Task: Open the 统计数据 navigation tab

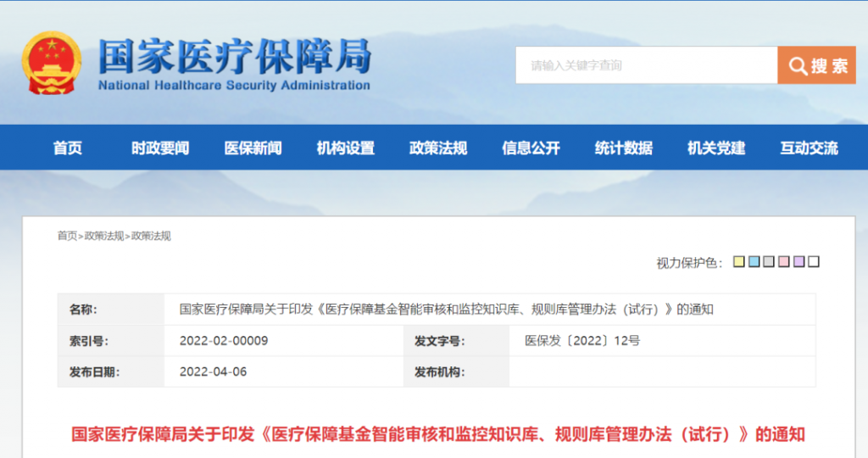Action: click(x=624, y=148)
